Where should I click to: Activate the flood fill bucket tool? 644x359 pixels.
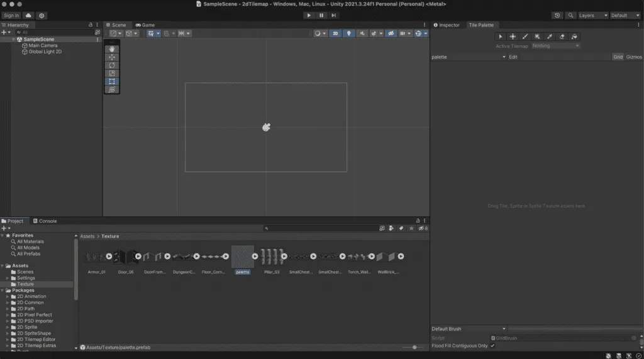[574, 36]
